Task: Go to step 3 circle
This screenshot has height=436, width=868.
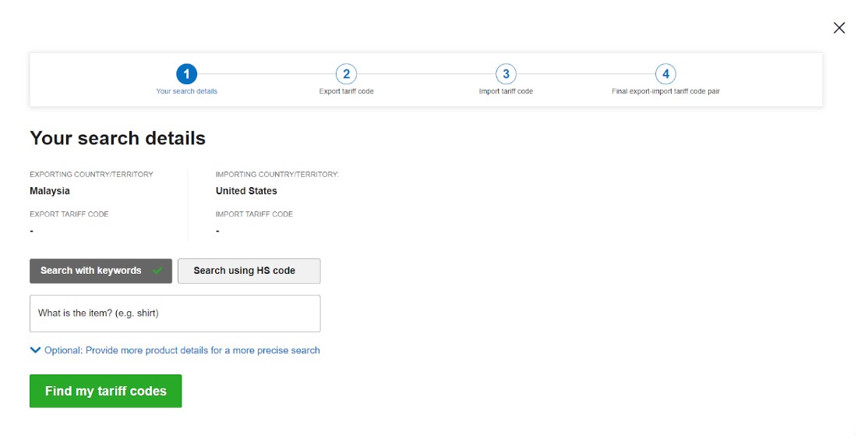Action: tap(506, 73)
